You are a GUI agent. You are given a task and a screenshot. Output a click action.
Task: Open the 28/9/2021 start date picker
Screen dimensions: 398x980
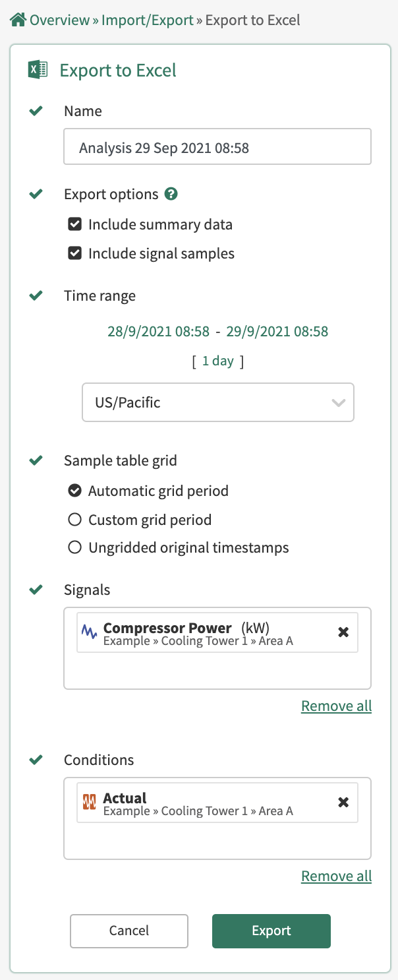[158, 331]
